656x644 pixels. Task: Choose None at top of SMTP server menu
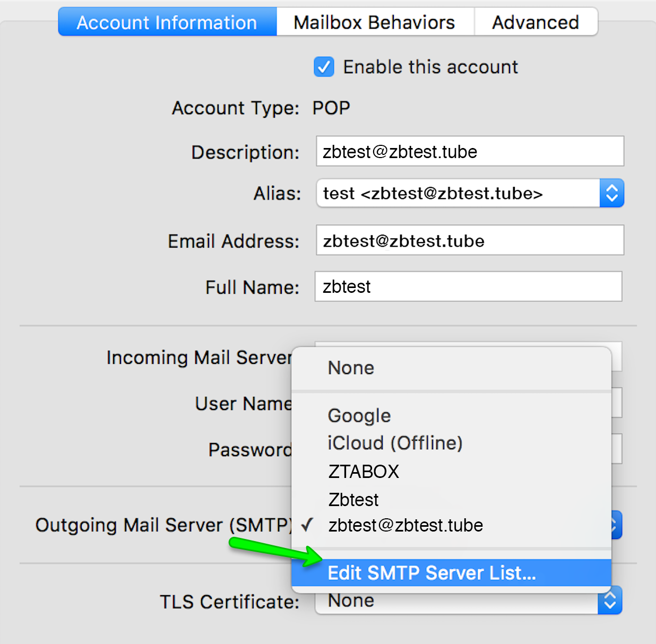point(351,368)
